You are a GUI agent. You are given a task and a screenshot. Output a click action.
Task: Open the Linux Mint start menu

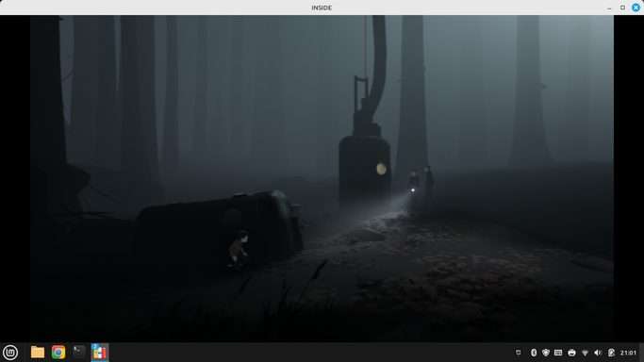(10, 353)
